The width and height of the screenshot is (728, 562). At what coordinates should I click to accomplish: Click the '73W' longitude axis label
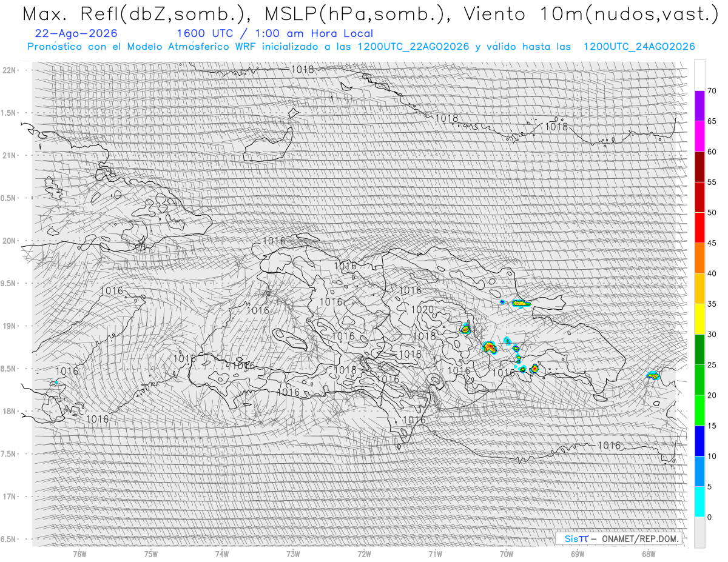tap(293, 554)
